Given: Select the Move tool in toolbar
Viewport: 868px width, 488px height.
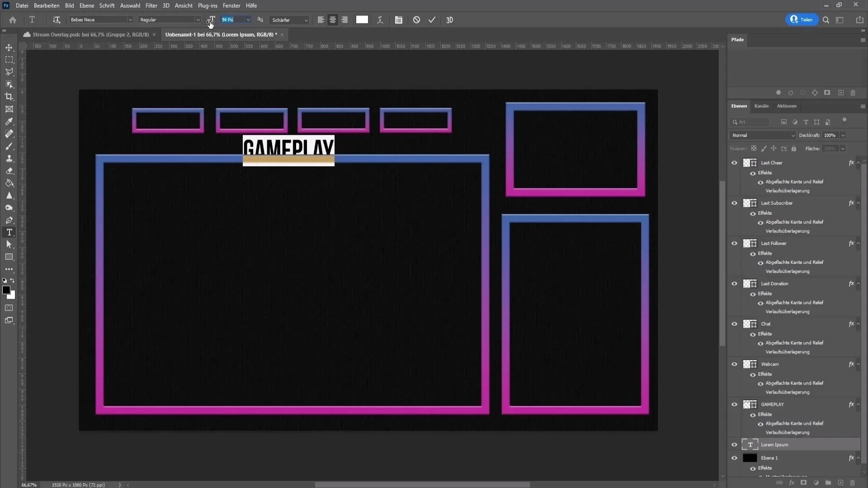Looking at the screenshot, I should [9, 47].
